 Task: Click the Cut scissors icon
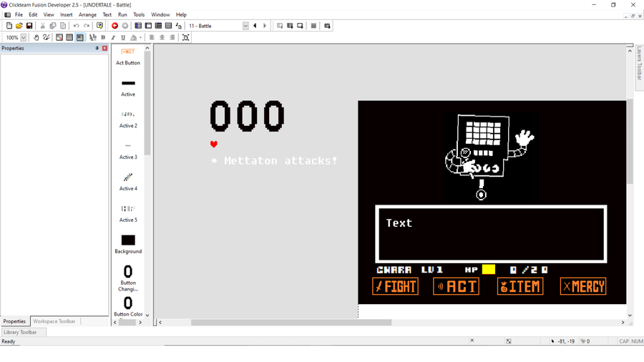[42, 26]
